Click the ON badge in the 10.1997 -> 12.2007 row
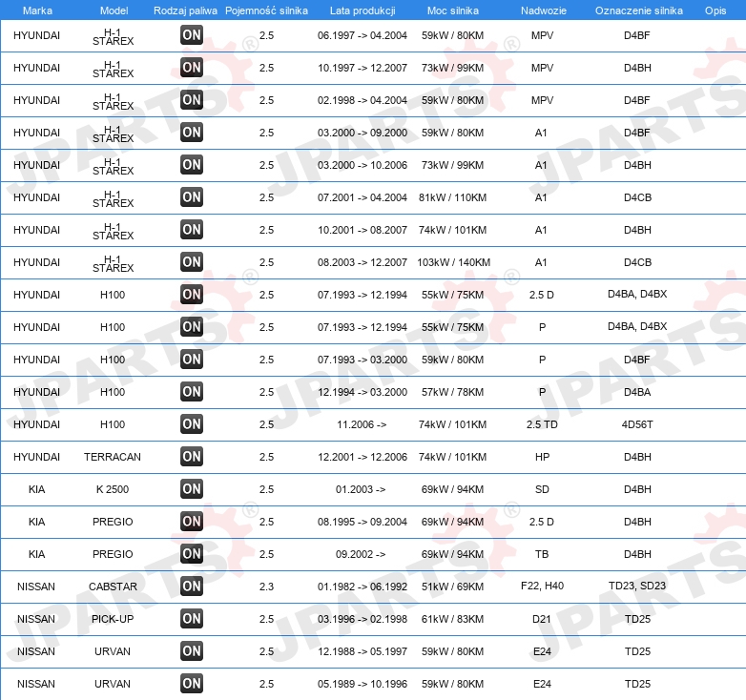The height and width of the screenshot is (700, 746). [192, 68]
